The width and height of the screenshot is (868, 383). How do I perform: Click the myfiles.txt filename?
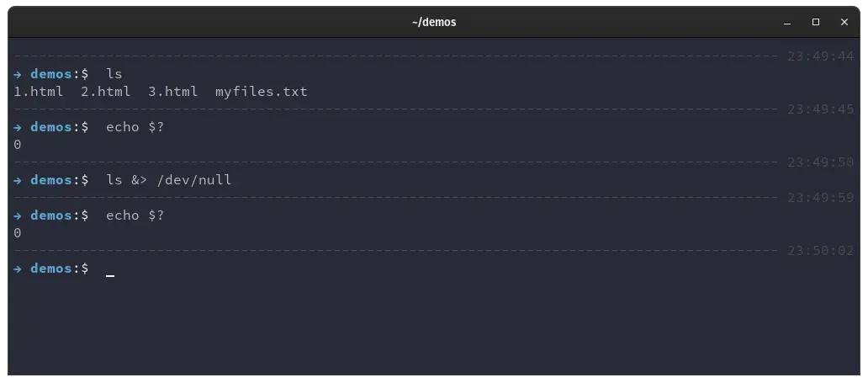(x=262, y=92)
